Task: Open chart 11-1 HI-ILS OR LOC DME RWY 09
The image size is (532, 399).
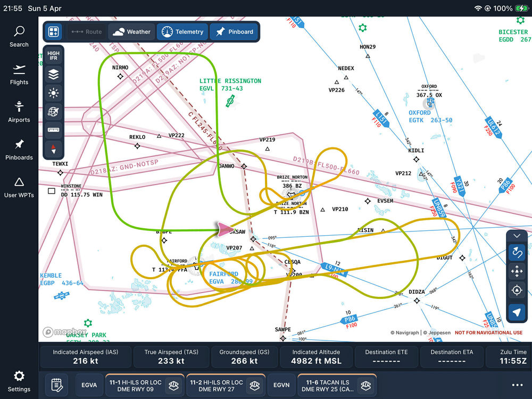Action: (x=144, y=385)
